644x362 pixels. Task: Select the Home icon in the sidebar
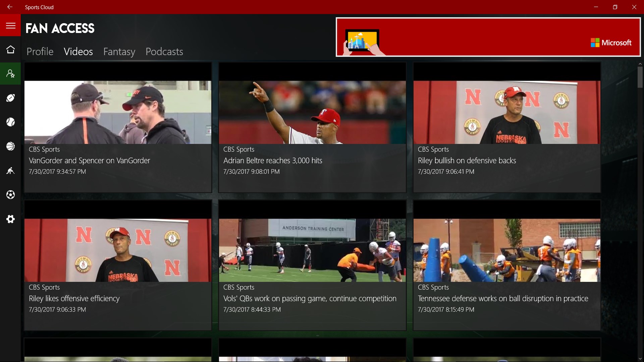tap(10, 49)
